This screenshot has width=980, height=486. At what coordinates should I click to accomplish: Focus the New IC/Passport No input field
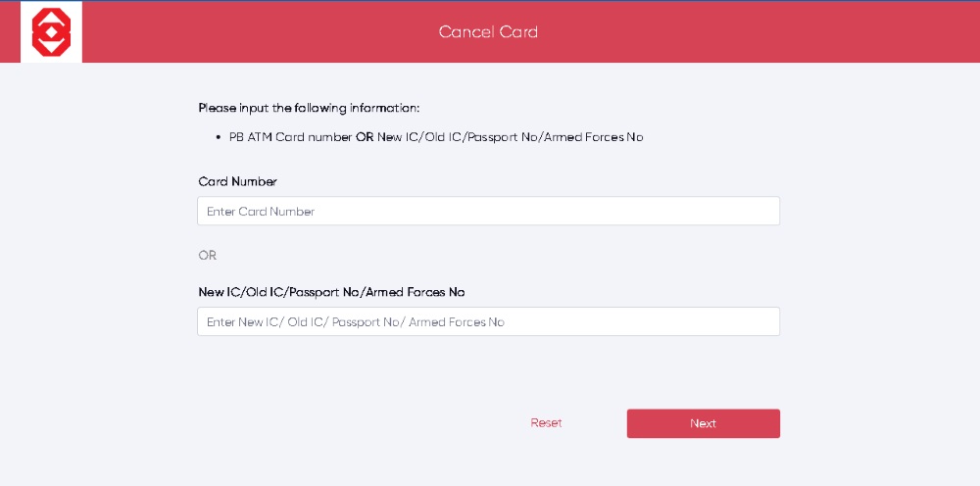488,321
